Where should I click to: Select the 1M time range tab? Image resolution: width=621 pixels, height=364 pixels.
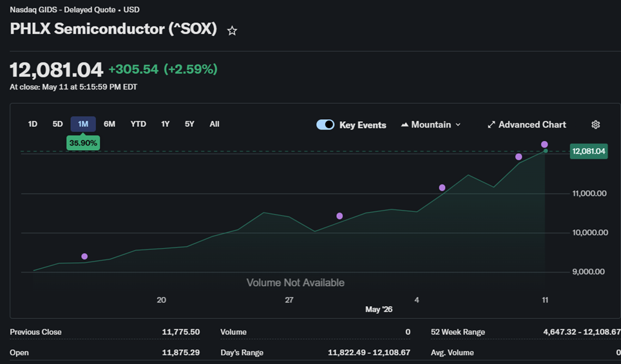[82, 124]
